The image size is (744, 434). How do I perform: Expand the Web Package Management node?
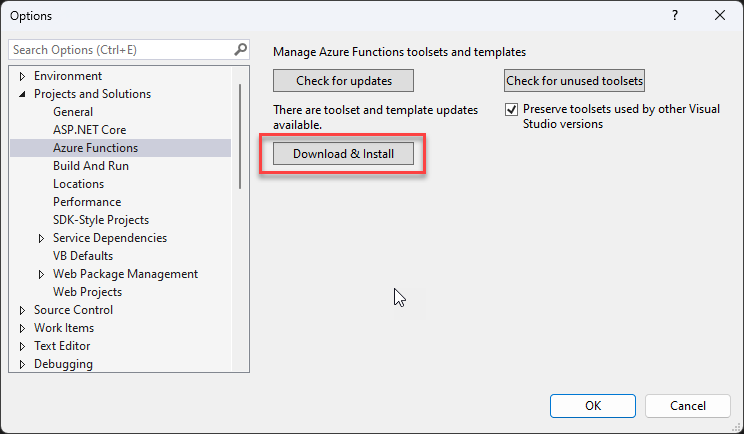[41, 274]
